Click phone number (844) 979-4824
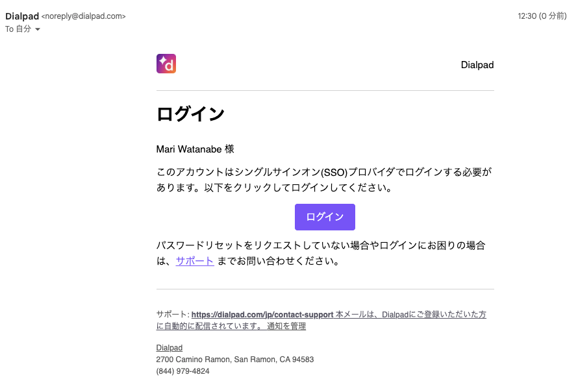The height and width of the screenshot is (392, 578). tap(183, 371)
